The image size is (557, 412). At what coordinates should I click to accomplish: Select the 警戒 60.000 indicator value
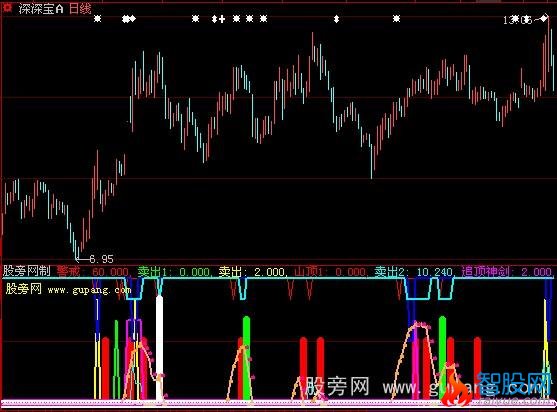coord(92,272)
